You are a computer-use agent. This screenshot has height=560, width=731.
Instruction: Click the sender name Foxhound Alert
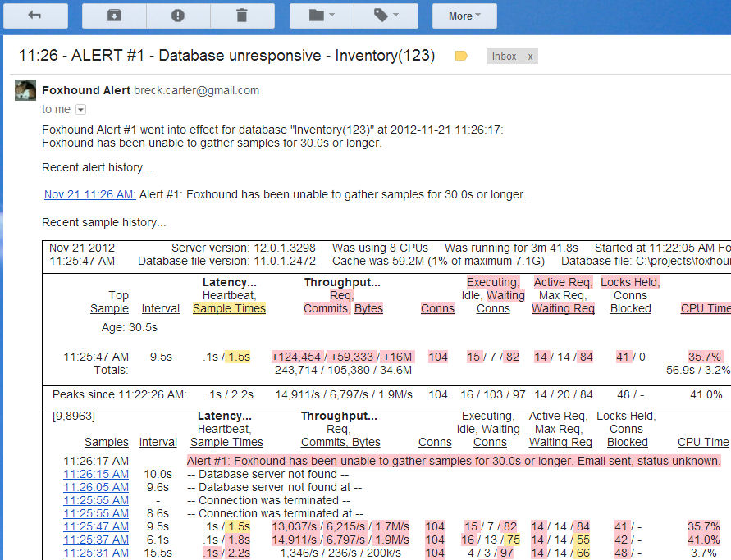[x=86, y=90]
